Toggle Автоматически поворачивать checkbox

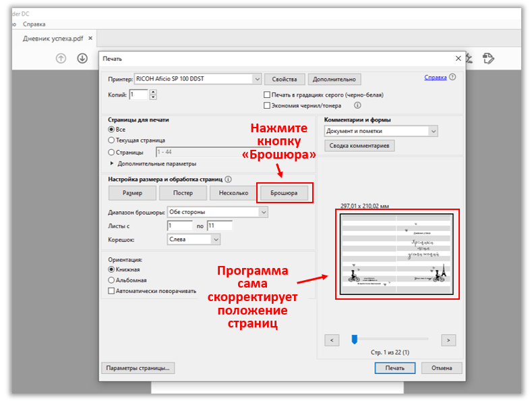coord(111,291)
